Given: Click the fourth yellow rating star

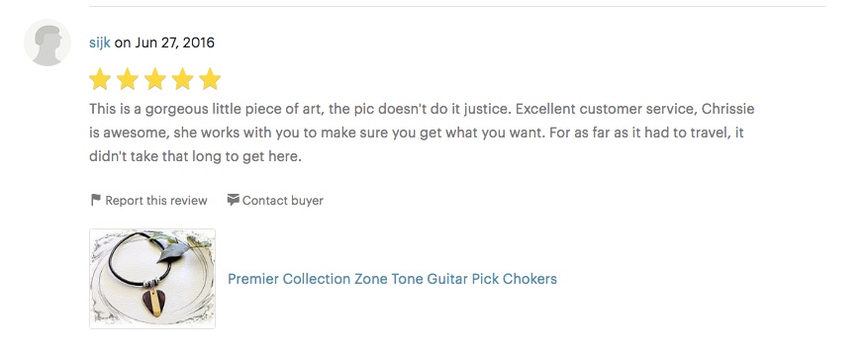Looking at the screenshot, I should tap(182, 79).
